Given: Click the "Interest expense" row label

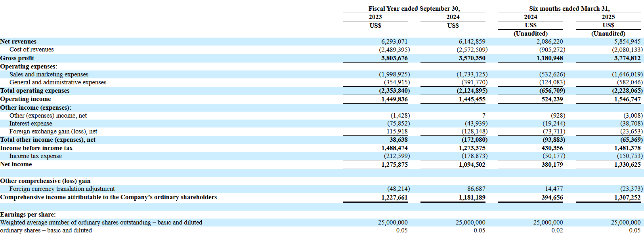Looking at the screenshot, I should 31,124.
